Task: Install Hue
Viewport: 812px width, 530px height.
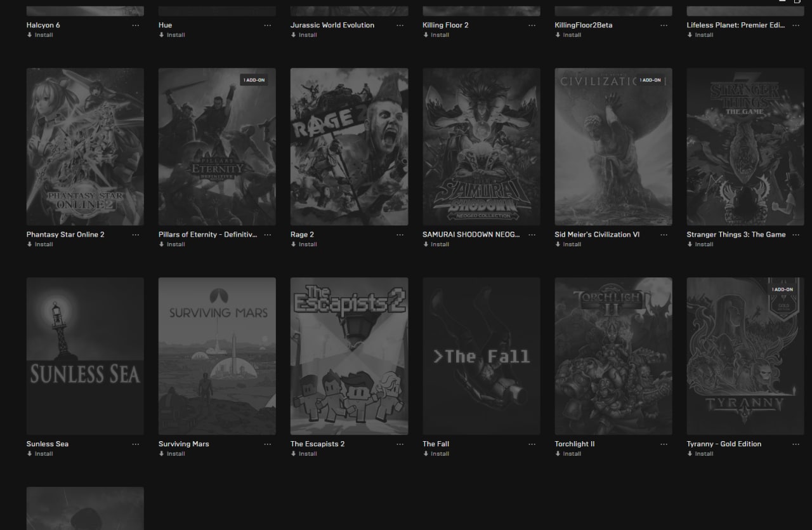Action: (x=172, y=35)
